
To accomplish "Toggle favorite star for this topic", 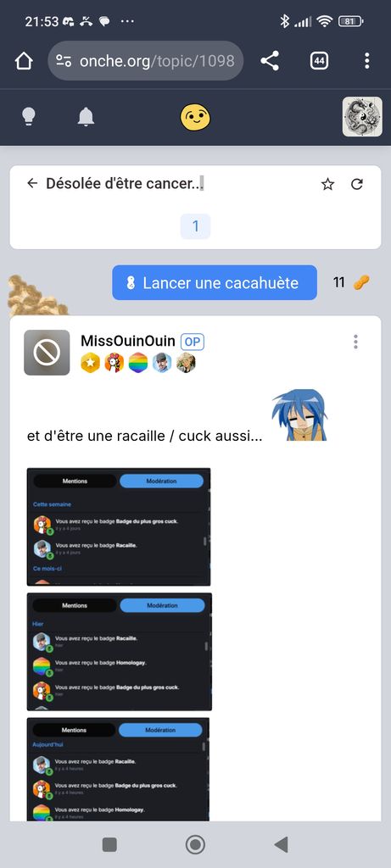I will pos(328,184).
